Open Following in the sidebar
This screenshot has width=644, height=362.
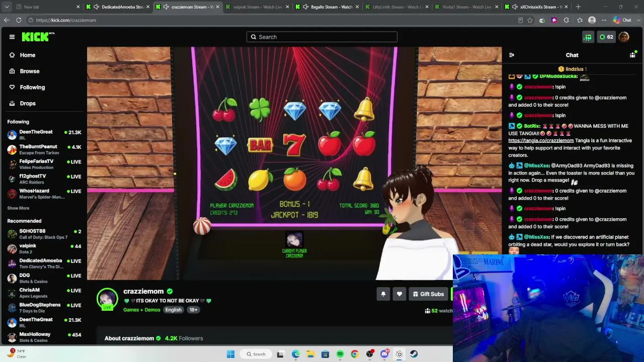[x=32, y=87]
